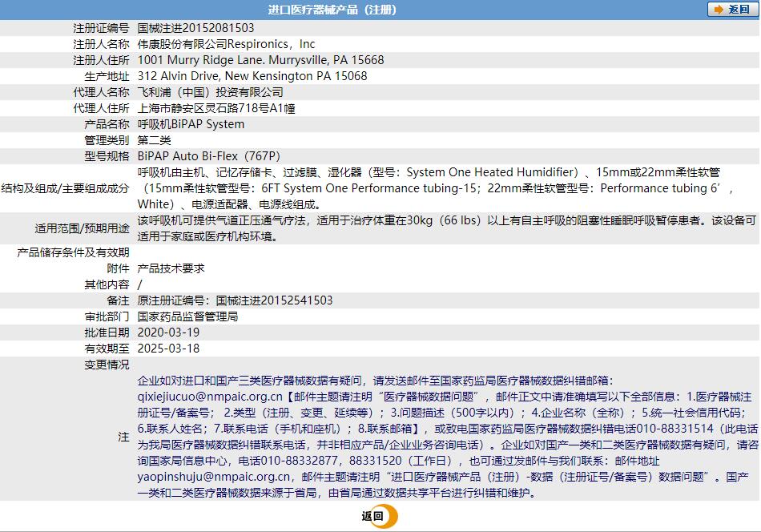Click text System One Heated Humidifier in composition
This screenshot has width=761, height=532.
point(490,172)
